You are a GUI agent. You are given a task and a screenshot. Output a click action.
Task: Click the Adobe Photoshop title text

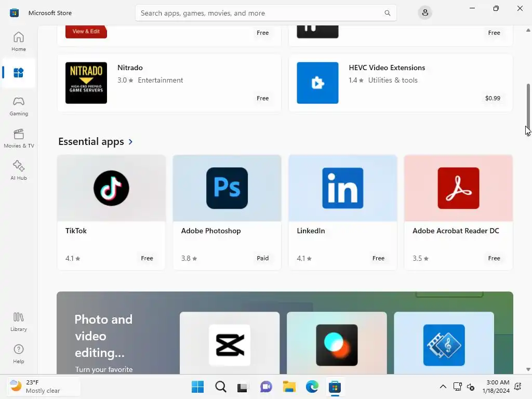click(x=211, y=231)
